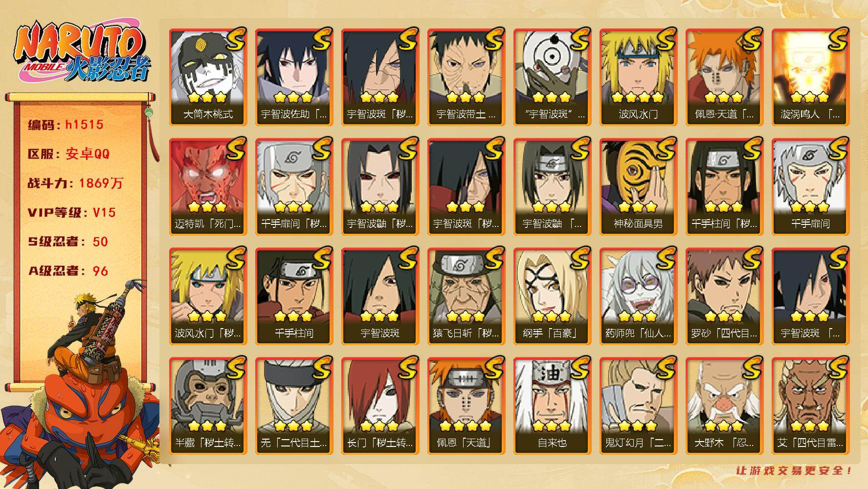Open the 鬼灯幻月 card in the bottom row
This screenshot has height=489, width=868.
(638, 405)
